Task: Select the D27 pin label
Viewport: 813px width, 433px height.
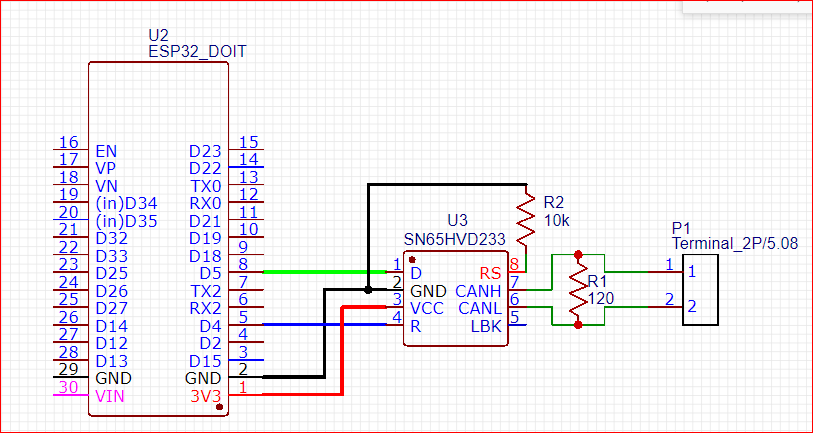Action: [110, 309]
